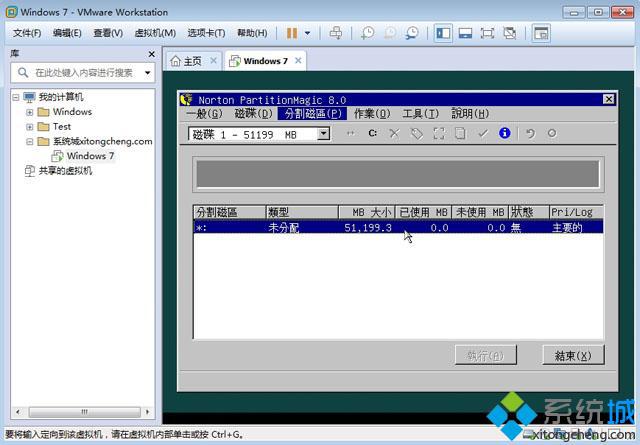Toggle the unity mode toolbar icon
The image size is (640, 445).
[x=509, y=33]
